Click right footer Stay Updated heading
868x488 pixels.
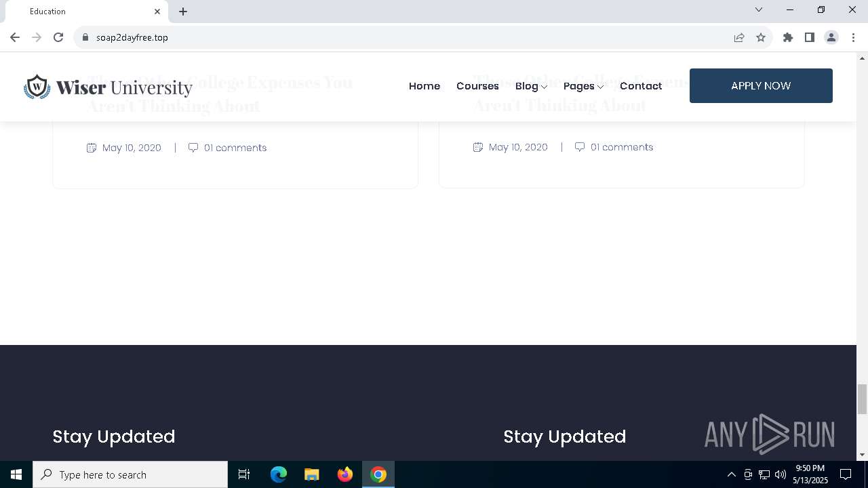click(x=565, y=436)
